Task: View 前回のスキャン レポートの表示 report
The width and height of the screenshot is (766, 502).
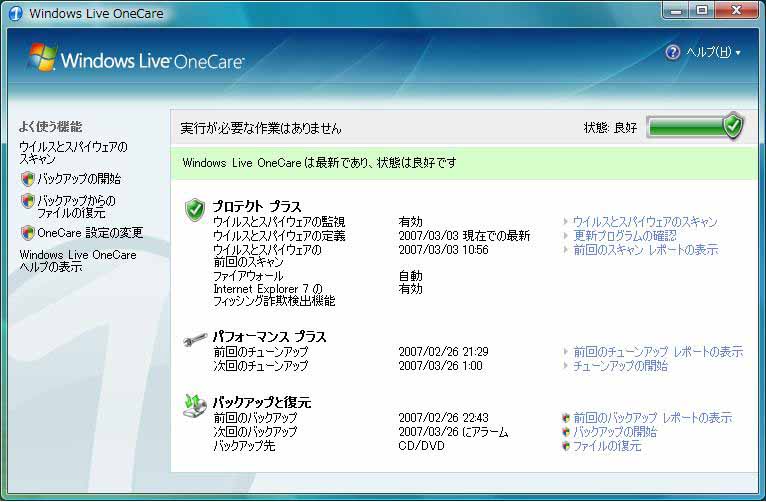Action: coord(645,250)
